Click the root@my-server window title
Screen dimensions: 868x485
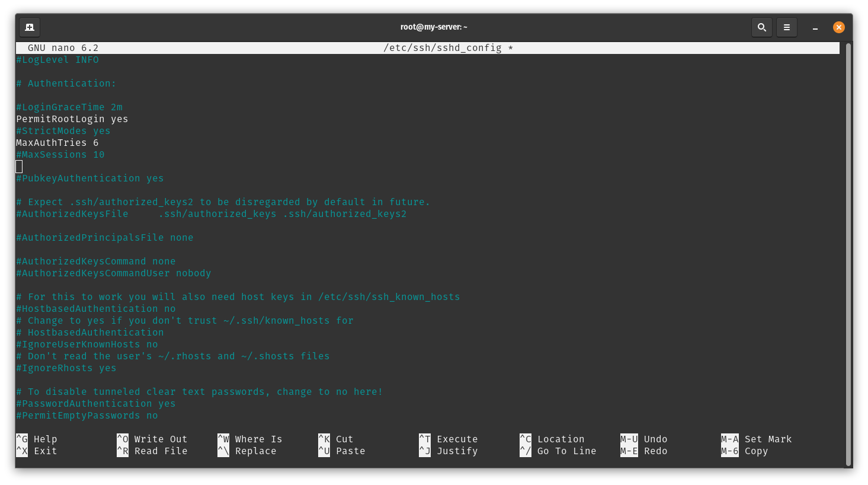(434, 27)
